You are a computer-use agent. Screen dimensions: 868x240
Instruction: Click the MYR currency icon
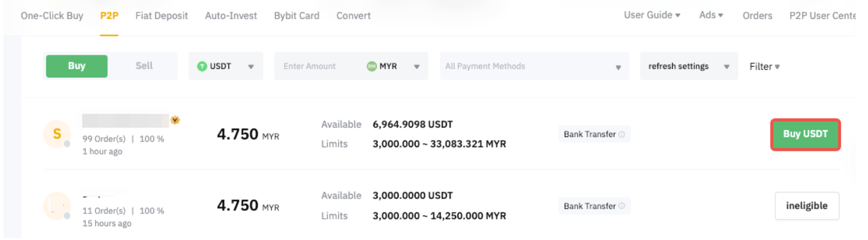pos(371,66)
